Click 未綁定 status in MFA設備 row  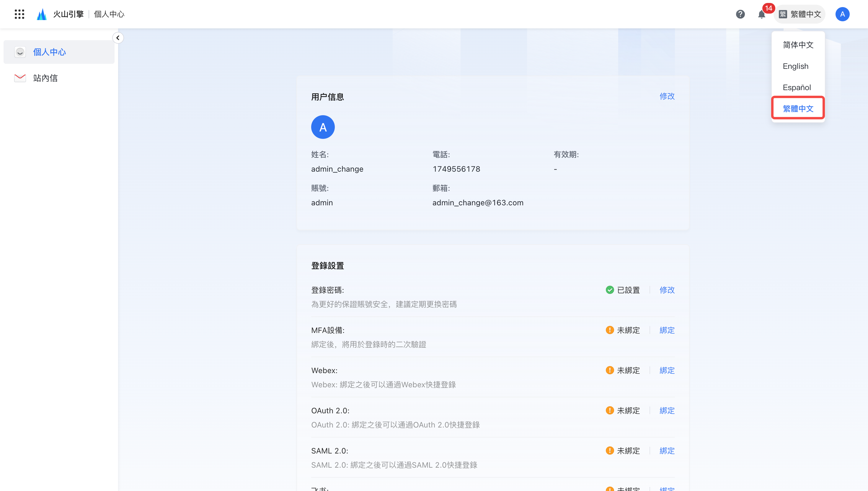click(629, 330)
